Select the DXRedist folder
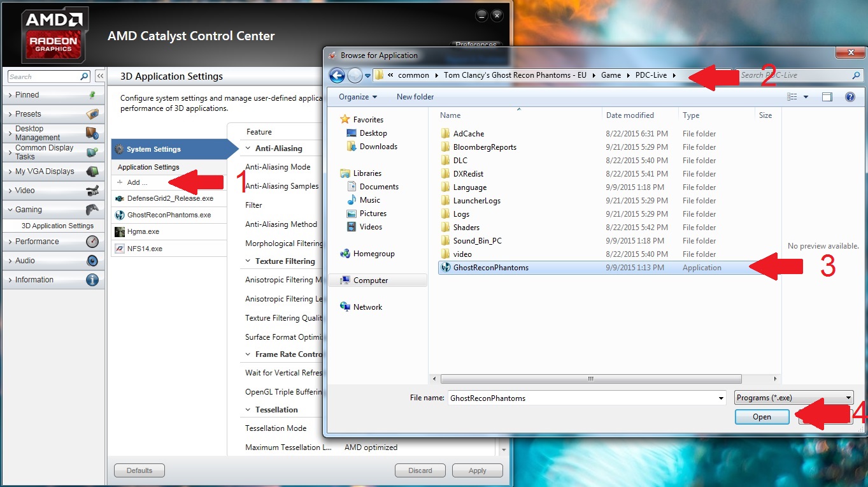Image resolution: width=868 pixels, height=487 pixels. (469, 174)
